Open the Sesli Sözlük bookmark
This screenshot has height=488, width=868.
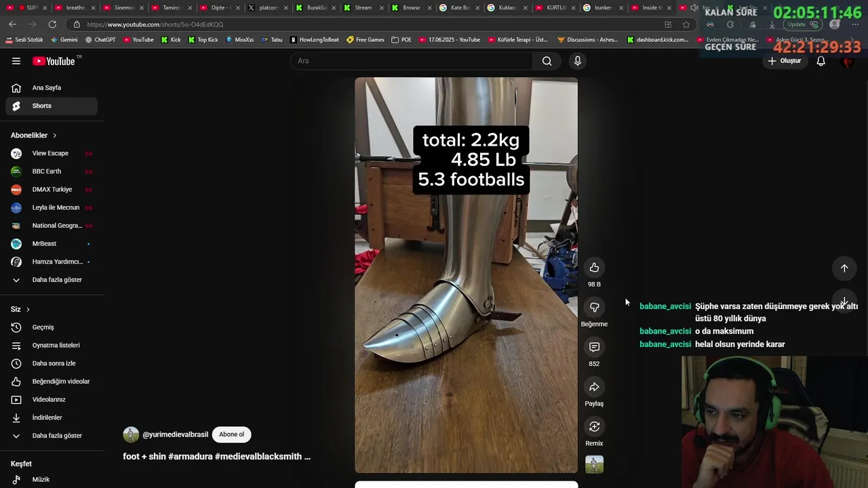click(24, 40)
